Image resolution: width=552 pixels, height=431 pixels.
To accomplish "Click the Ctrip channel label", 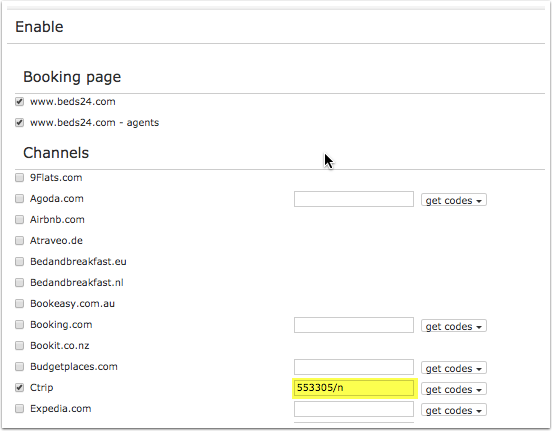I will coord(42,388).
